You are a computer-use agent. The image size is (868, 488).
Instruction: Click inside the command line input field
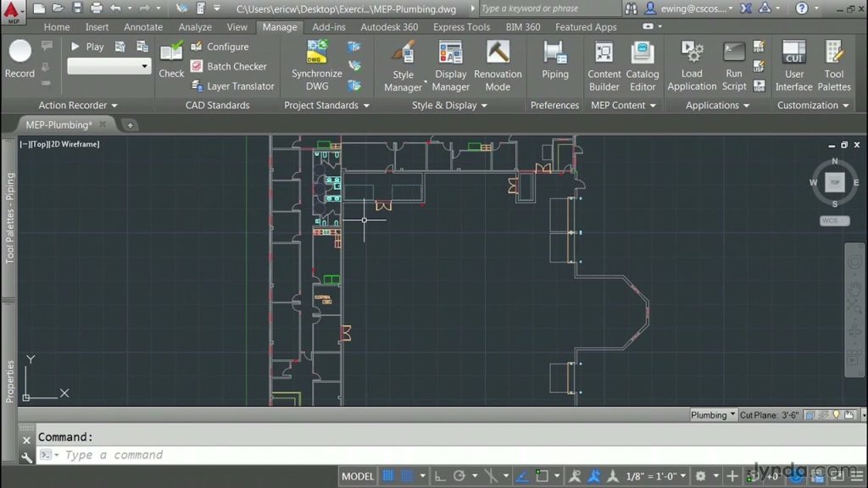(x=170, y=455)
